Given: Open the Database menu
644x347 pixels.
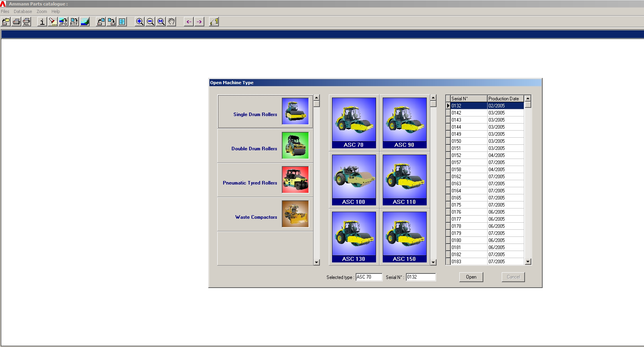Looking at the screenshot, I should click(23, 11).
